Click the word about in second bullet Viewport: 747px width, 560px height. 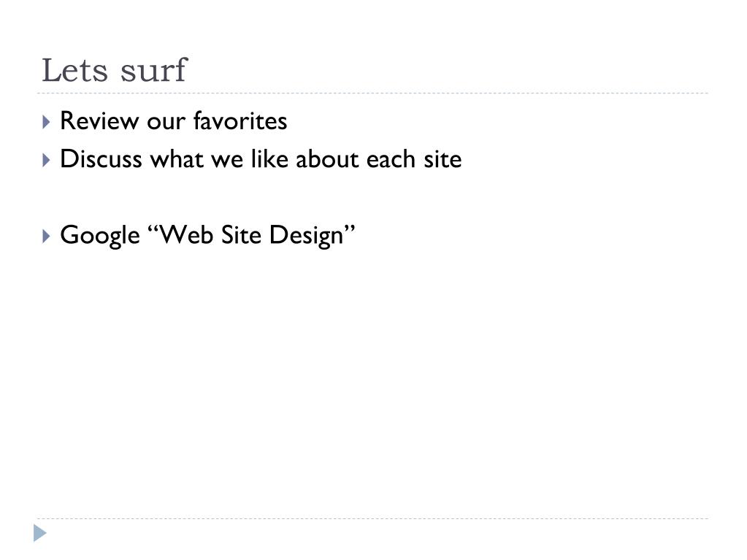pos(327,158)
